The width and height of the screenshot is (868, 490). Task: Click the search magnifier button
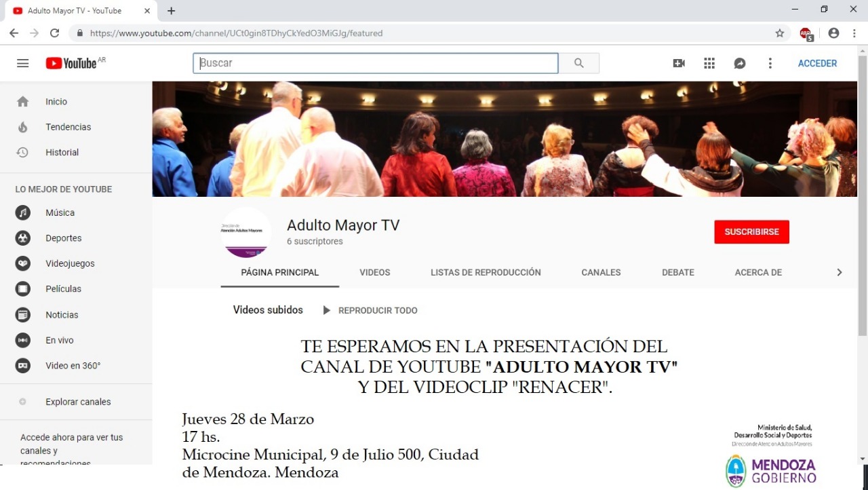578,63
